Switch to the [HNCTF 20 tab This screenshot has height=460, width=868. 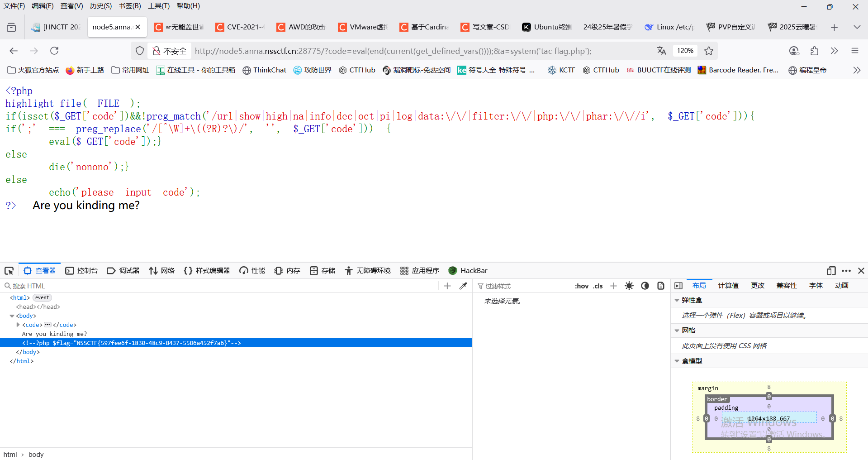(56, 27)
